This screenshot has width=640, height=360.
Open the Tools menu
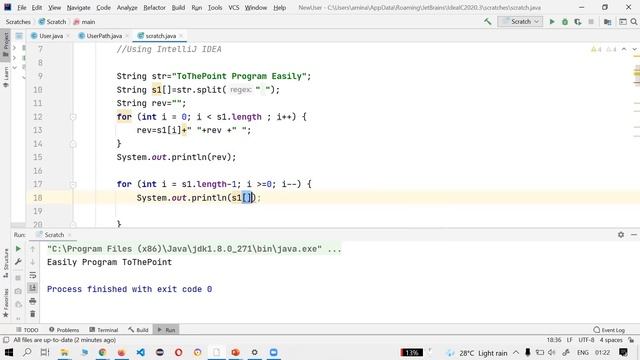[x=215, y=7]
